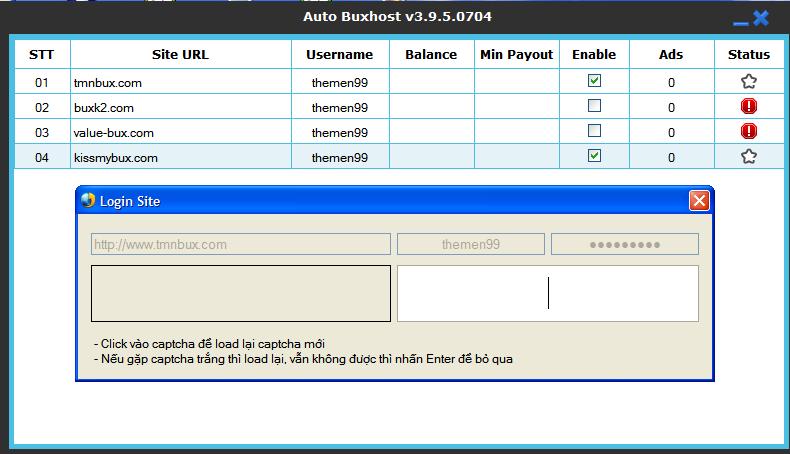This screenshot has width=790, height=454.
Task: Click the Ads count for tmnbux.com
Action: pos(671,82)
